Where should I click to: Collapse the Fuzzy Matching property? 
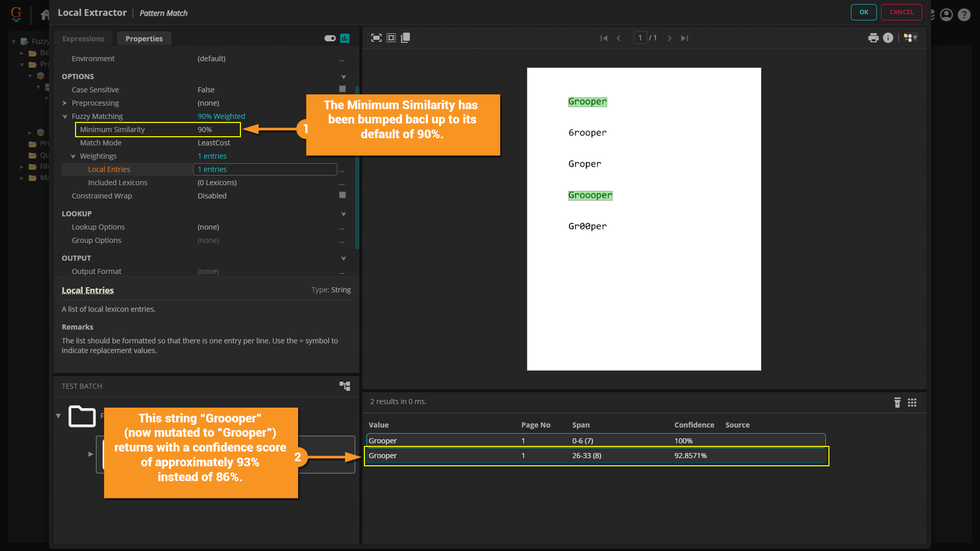point(65,116)
